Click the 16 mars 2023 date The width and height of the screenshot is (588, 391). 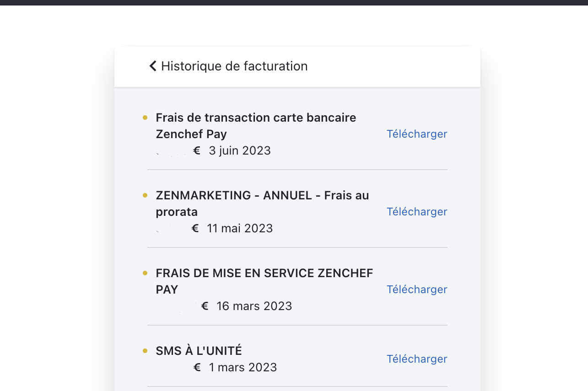tap(254, 306)
